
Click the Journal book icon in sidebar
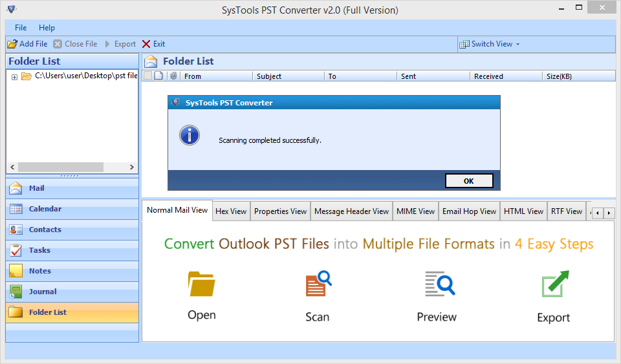point(16,292)
